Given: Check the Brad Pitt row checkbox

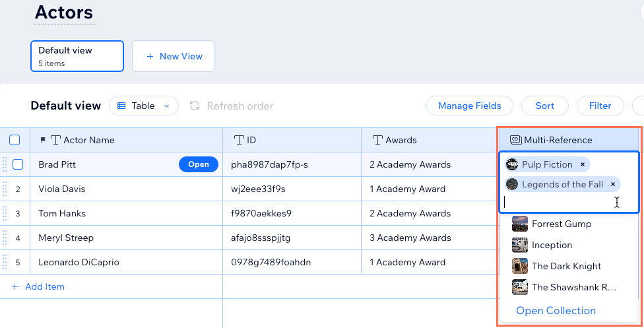Looking at the screenshot, I should [18, 164].
